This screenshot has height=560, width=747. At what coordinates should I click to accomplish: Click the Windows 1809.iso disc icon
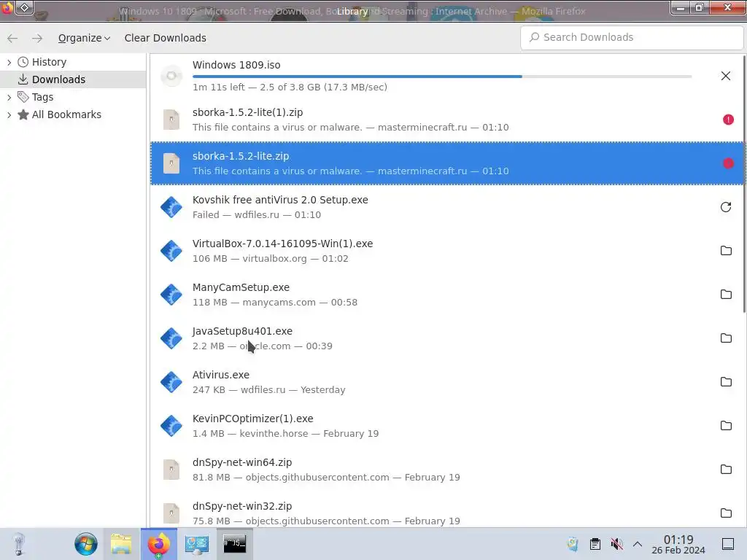[x=171, y=76]
